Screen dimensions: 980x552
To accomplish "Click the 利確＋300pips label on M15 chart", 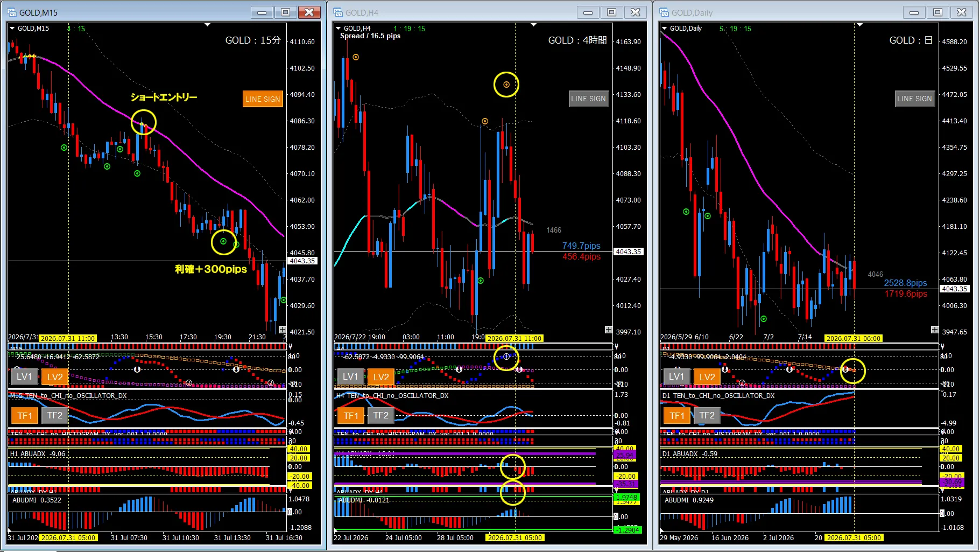I will 211,269.
